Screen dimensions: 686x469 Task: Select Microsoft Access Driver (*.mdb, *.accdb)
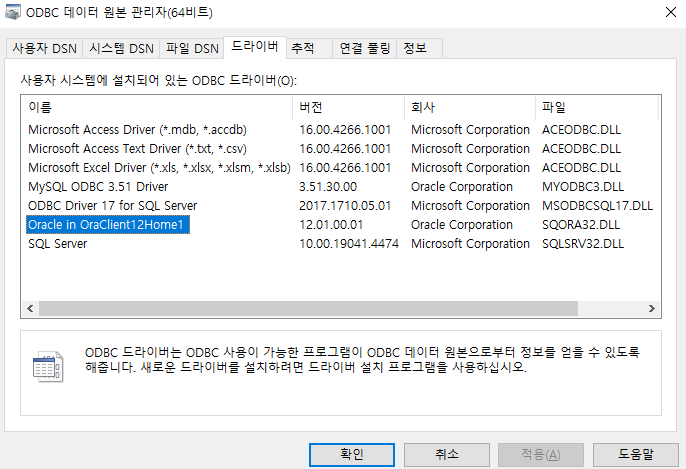pos(137,130)
